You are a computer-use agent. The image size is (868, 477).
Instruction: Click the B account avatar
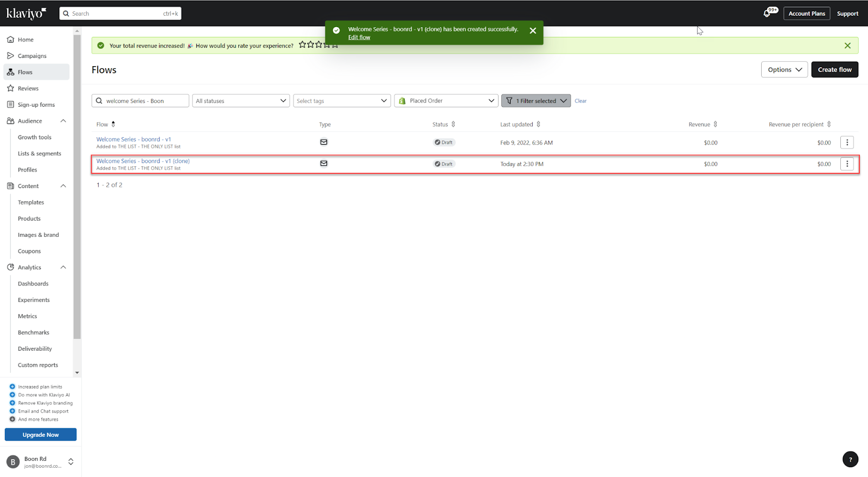[13, 462]
